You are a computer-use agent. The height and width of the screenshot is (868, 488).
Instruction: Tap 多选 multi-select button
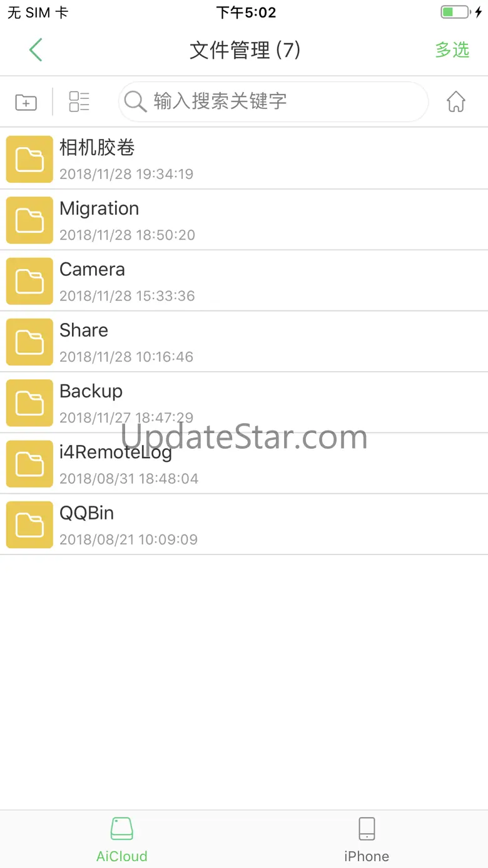[452, 50]
